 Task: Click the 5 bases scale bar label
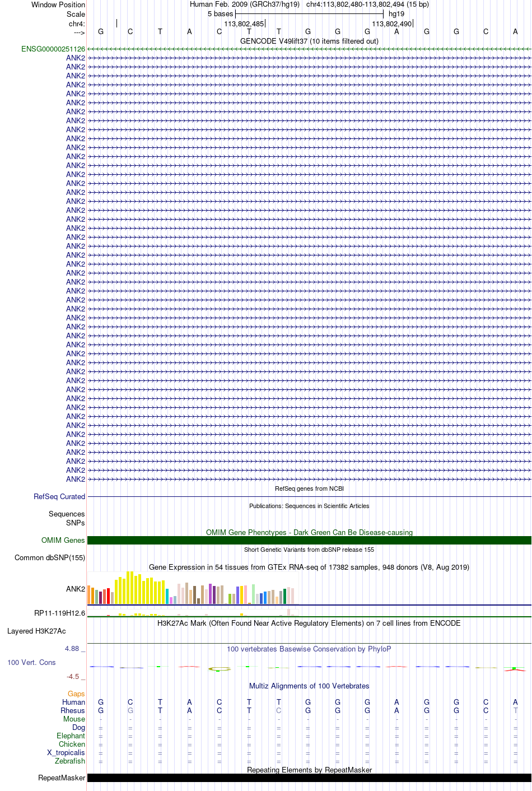click(x=220, y=13)
